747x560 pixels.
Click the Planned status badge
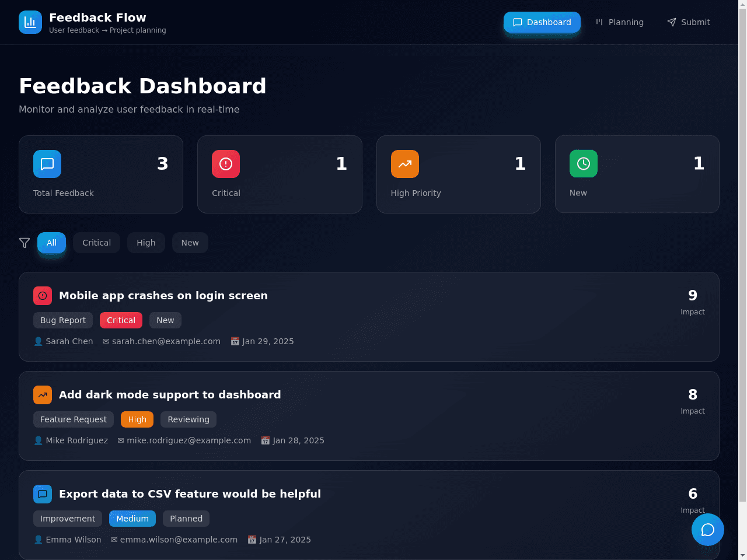coord(186,519)
